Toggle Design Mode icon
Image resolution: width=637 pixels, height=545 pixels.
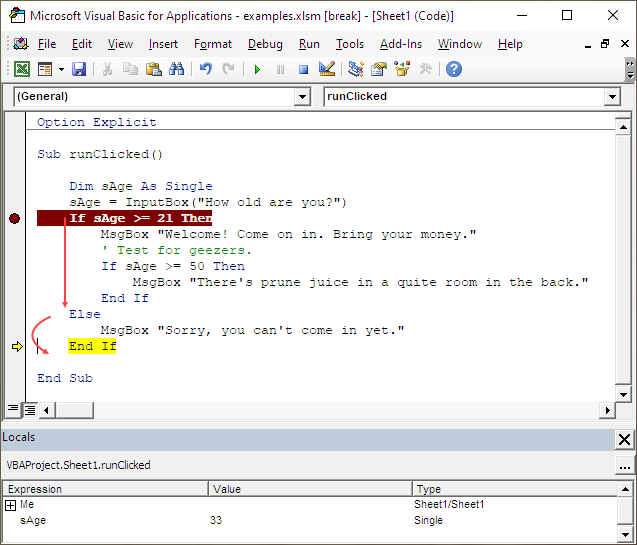[x=327, y=69]
